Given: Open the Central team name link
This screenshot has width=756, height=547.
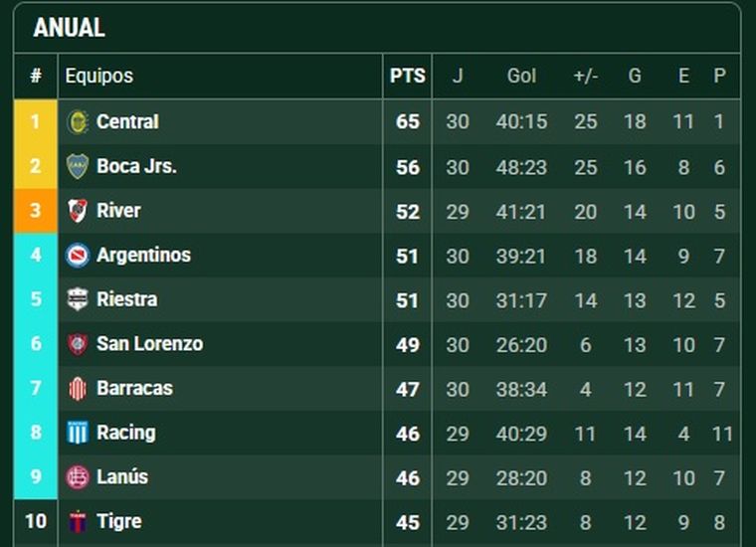Looking at the screenshot, I should (x=127, y=122).
